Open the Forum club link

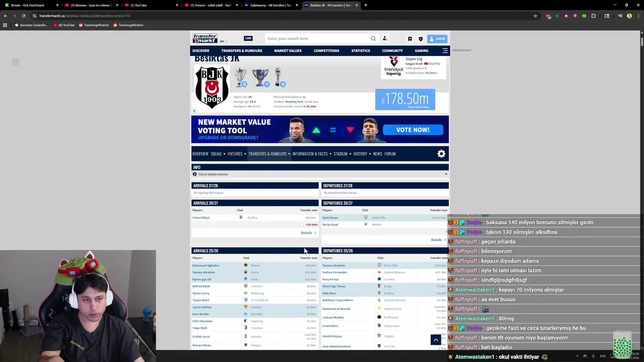point(390,154)
